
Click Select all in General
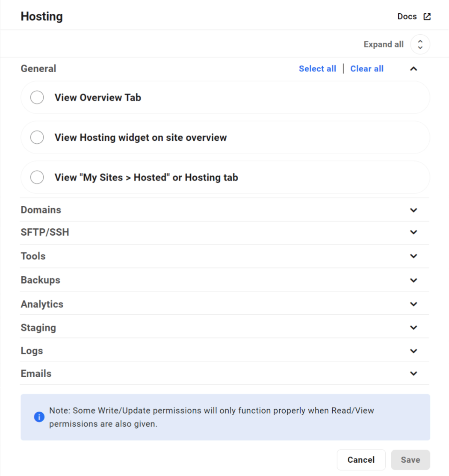317,69
